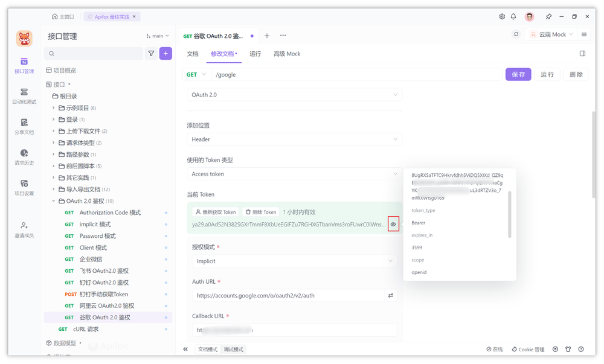Image resolution: width=604 pixels, height=364 pixels.
Task: Switch to the 修改文档 tab
Action: coord(224,54)
